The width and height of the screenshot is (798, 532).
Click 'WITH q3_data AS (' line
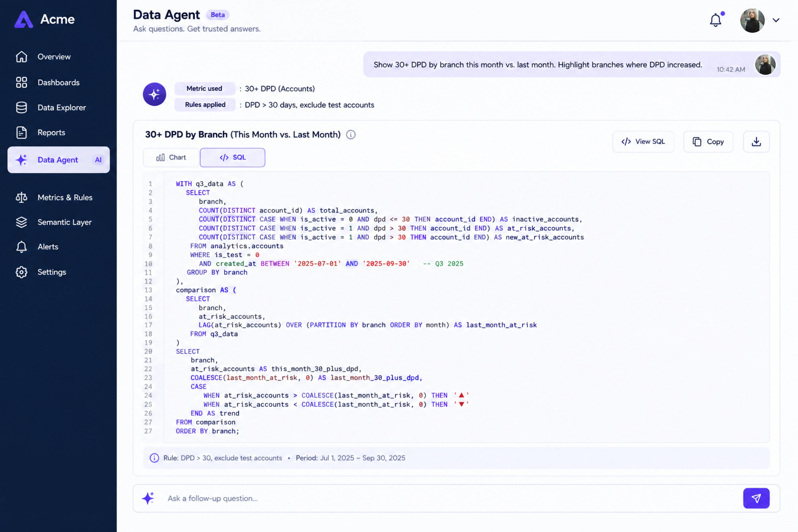(210, 184)
